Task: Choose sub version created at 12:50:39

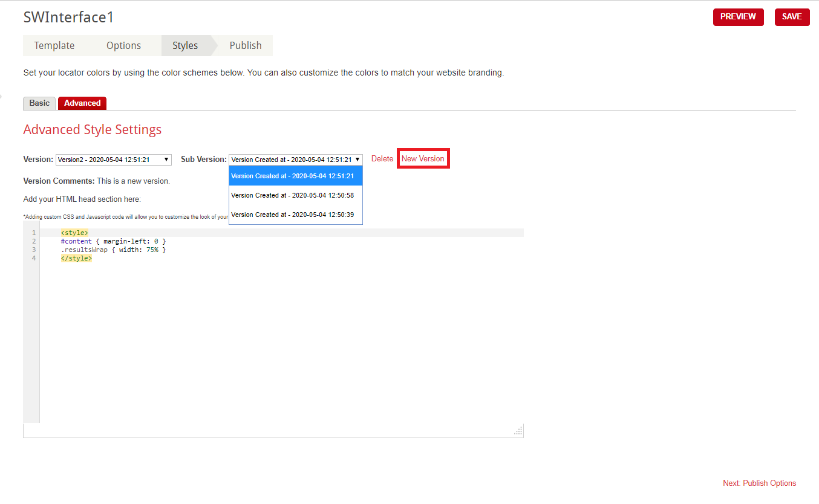Action: [x=296, y=215]
